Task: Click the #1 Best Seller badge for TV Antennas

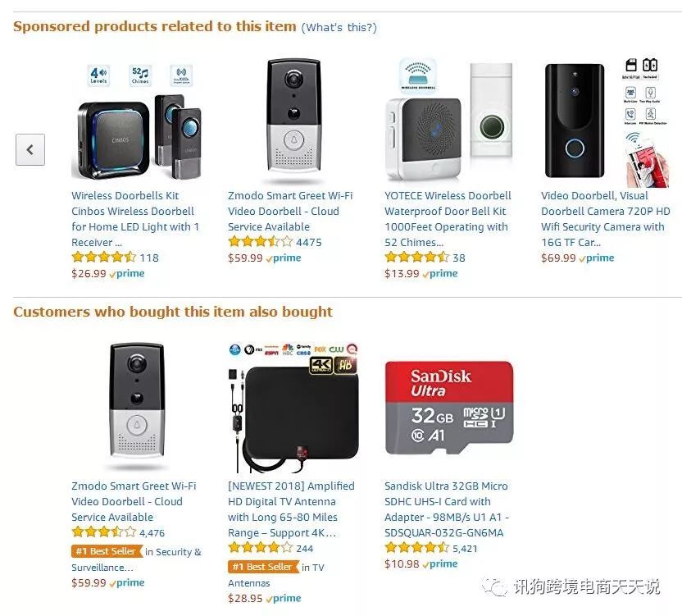Action: [262, 567]
